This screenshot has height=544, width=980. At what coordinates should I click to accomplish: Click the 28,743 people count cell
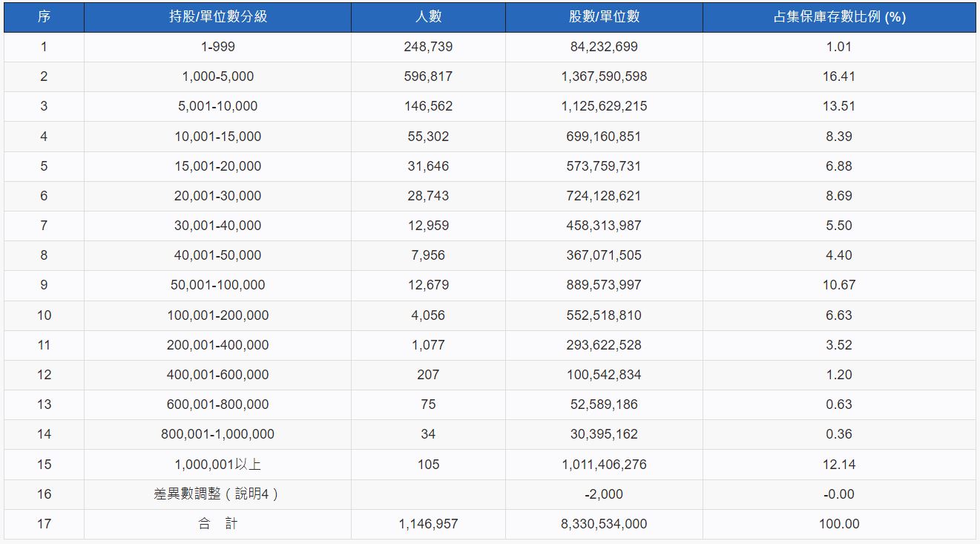point(428,196)
